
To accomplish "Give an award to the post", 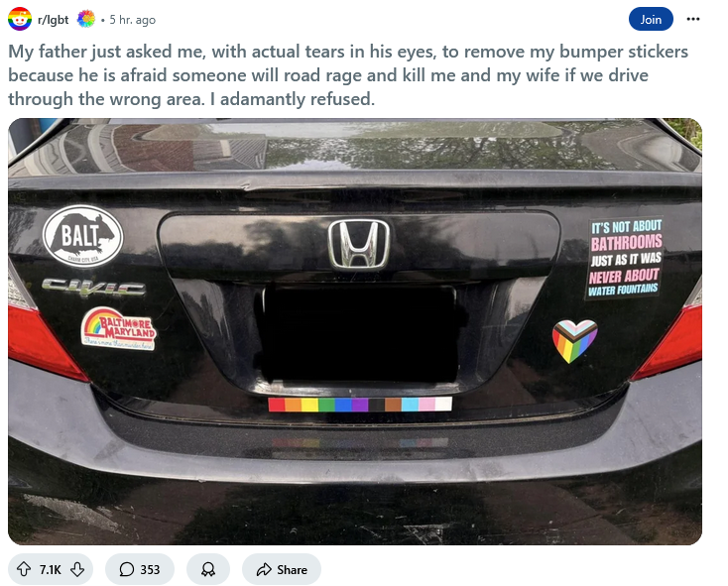I will tap(208, 569).
